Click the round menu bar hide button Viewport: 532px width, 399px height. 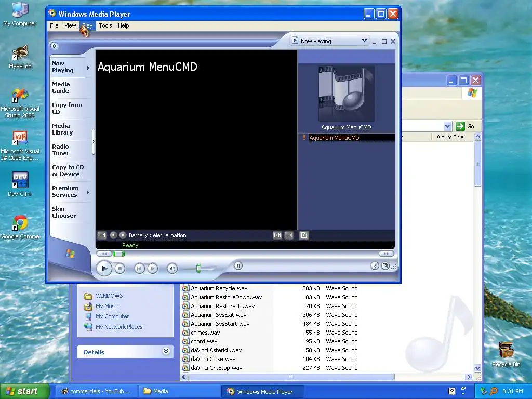tap(54, 46)
